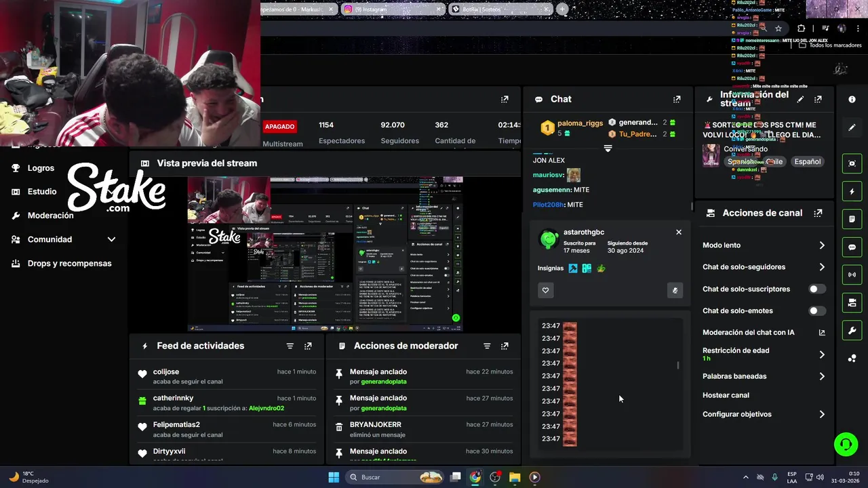Open filter options in Feed de actividades
Image resolution: width=868 pixels, height=488 pixels.
290,346
